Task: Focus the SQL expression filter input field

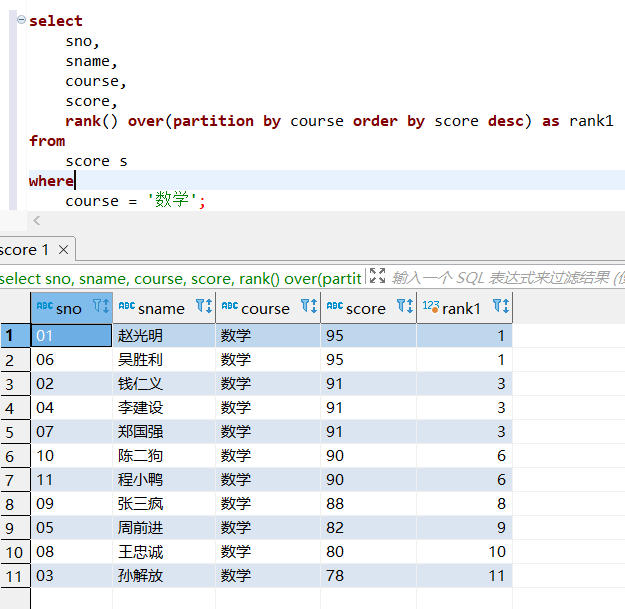Action: tap(507, 278)
